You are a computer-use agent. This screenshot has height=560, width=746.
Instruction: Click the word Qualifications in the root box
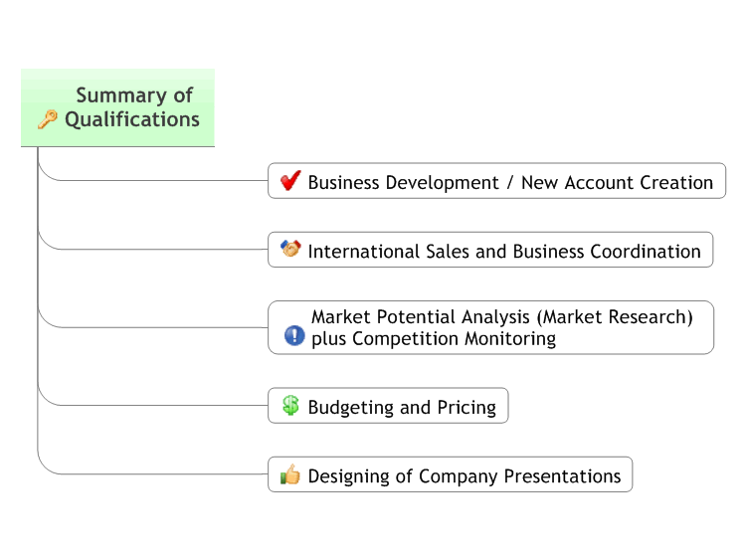pyautogui.click(x=132, y=119)
